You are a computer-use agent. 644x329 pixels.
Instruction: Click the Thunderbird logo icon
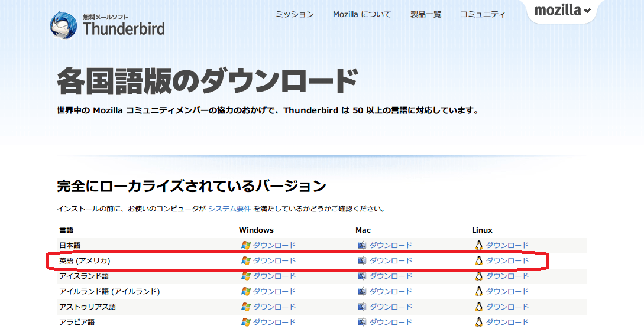(63, 25)
